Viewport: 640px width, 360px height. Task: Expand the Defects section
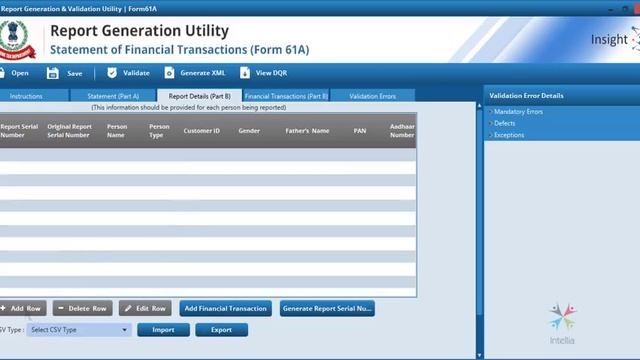tap(504, 123)
